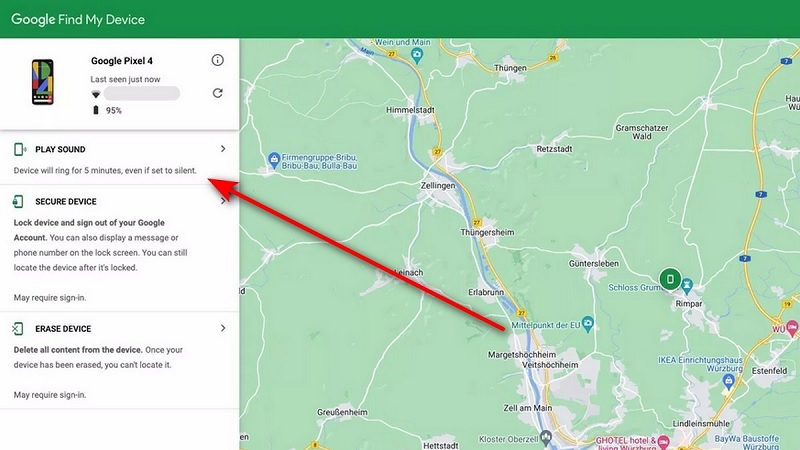Click Kloster Oberzell map pin
This screenshot has height=450, width=800.
click(x=546, y=437)
